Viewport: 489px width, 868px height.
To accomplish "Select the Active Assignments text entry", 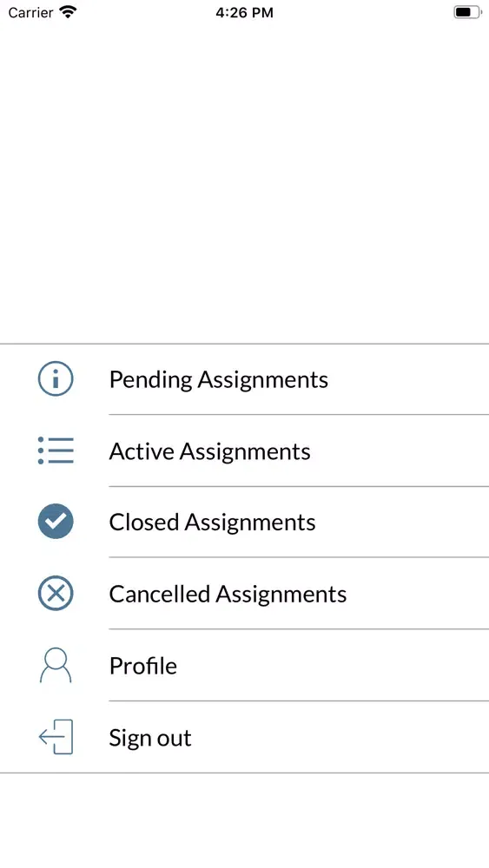I will click(x=209, y=451).
